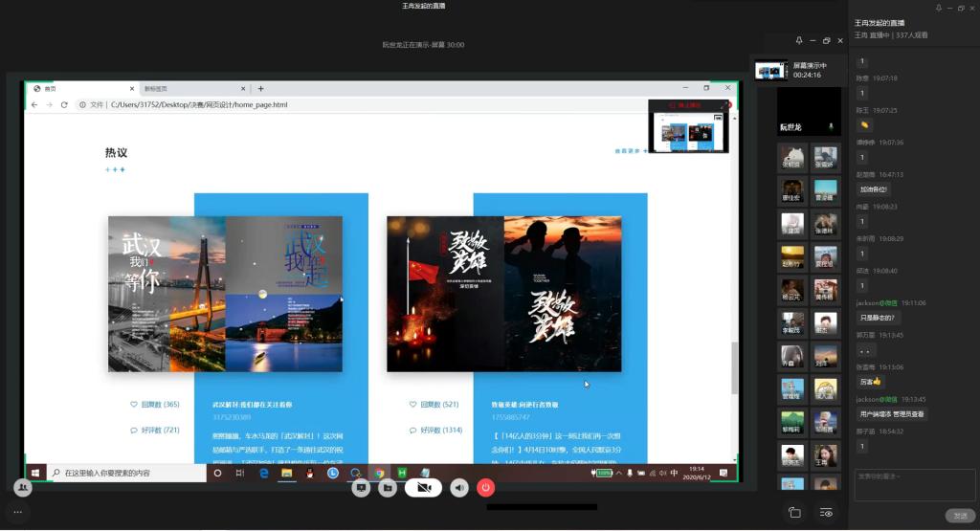Viewport: 980px width, 531px height.
Task: Click the browser reload button
Action: [64, 104]
